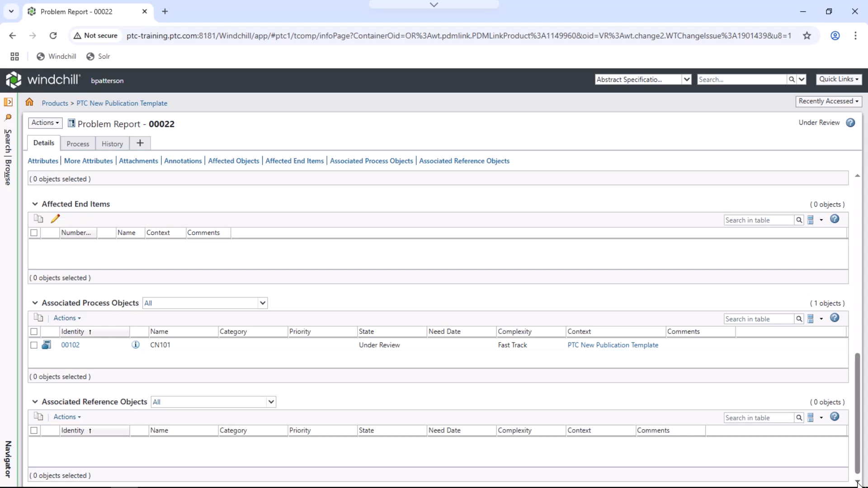
Task: Expand the navigator panel arrow icon
Action: tap(8, 102)
